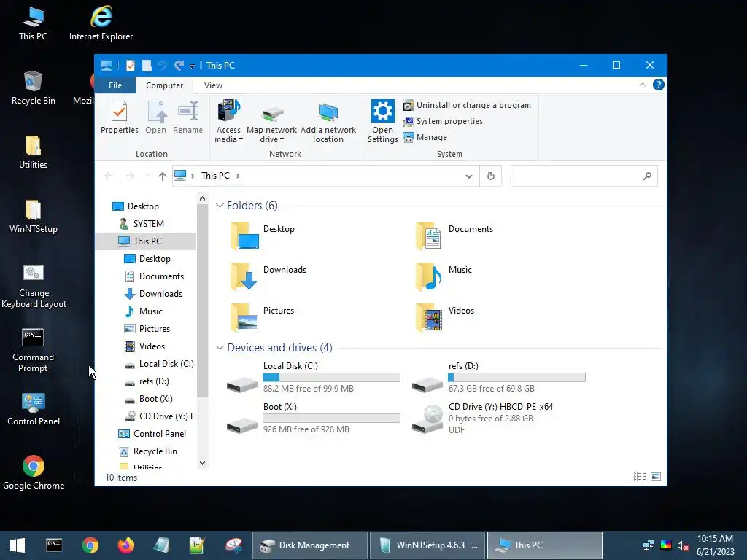Viewport: 747px width, 560px height.
Task: Open the File menu tab
Action: coord(115,85)
